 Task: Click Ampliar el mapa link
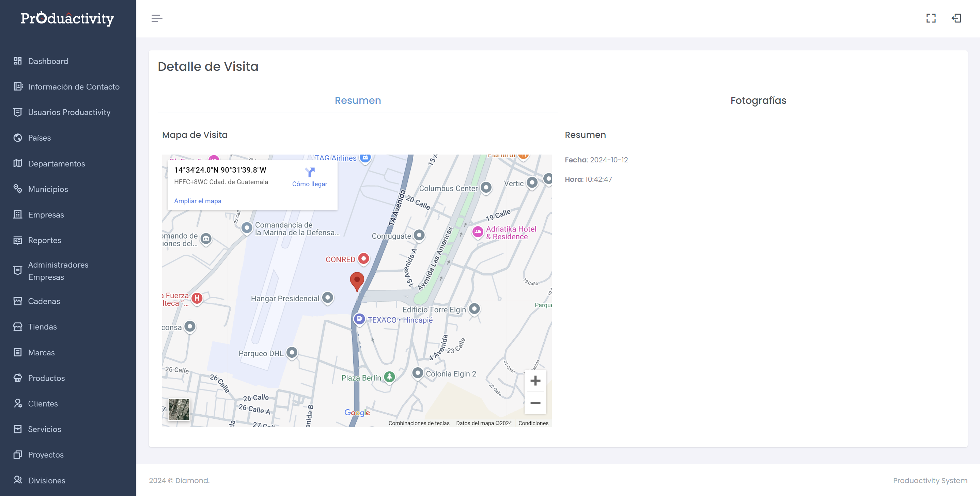(198, 201)
